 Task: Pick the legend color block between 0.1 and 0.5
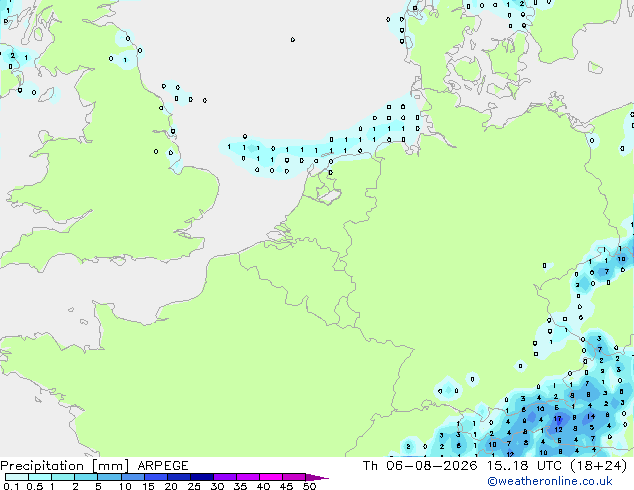[17, 477]
